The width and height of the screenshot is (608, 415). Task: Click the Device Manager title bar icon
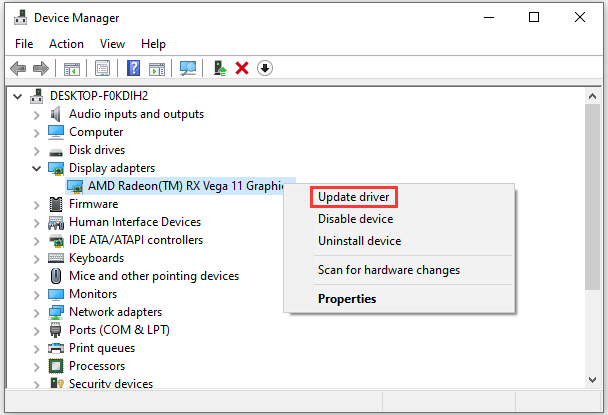click(21, 17)
